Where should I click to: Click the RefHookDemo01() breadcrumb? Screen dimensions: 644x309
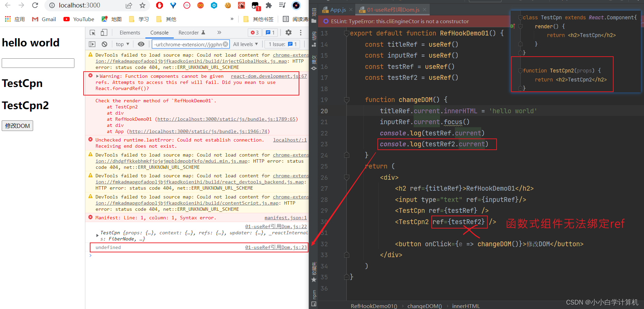374,306
